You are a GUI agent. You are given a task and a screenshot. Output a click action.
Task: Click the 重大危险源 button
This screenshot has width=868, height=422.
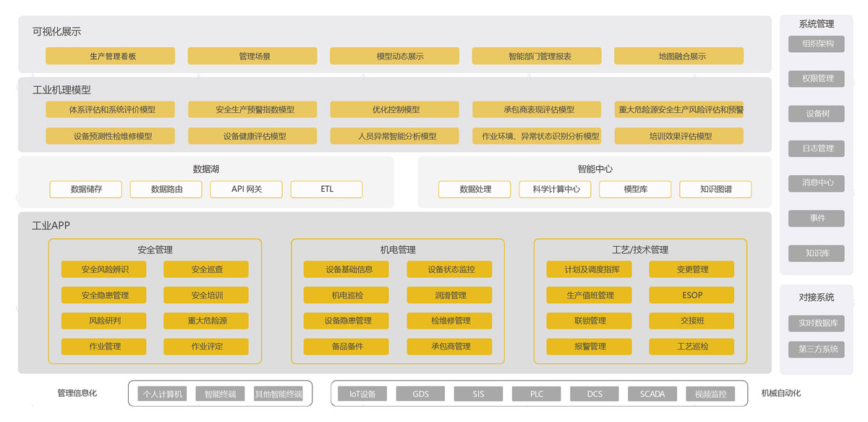(x=206, y=321)
